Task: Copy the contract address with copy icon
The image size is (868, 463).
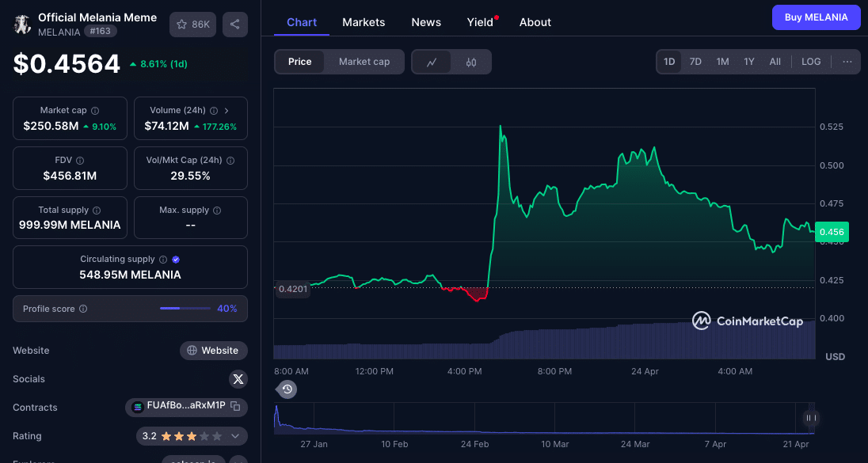Action: coord(235,406)
